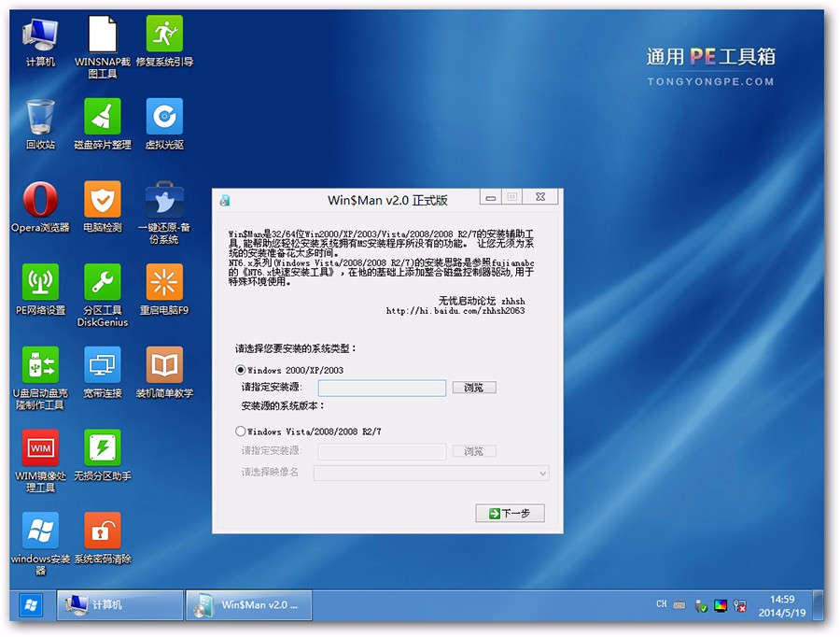840x637 pixels.
Task: Launch the 磁盘碎片整理 desktop icon
Action: [102, 118]
